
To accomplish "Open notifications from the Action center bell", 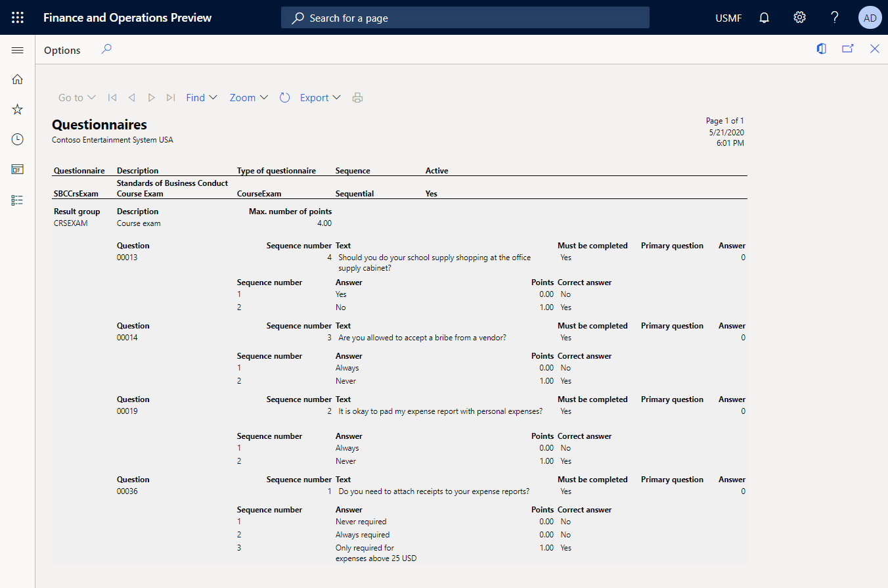I will tap(764, 17).
